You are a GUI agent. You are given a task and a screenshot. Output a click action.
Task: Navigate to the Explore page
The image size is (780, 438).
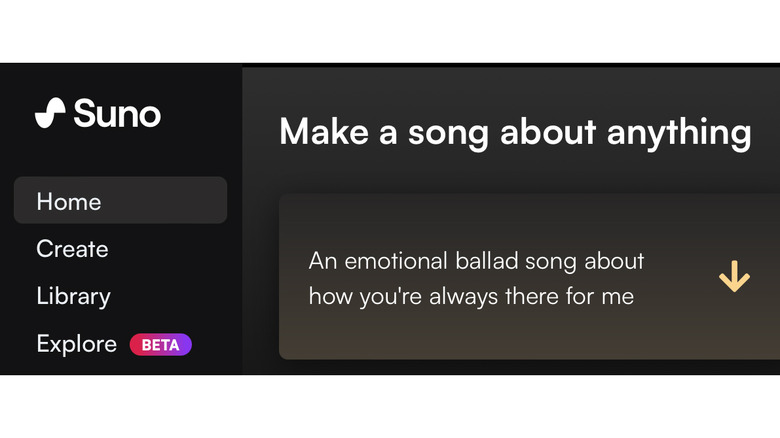coord(76,344)
